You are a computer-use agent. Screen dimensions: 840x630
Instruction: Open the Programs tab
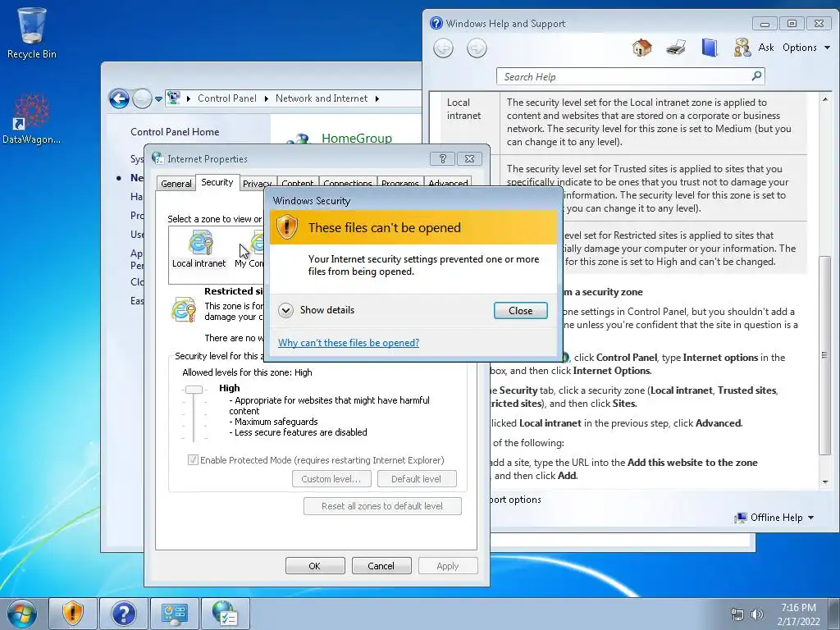400,184
